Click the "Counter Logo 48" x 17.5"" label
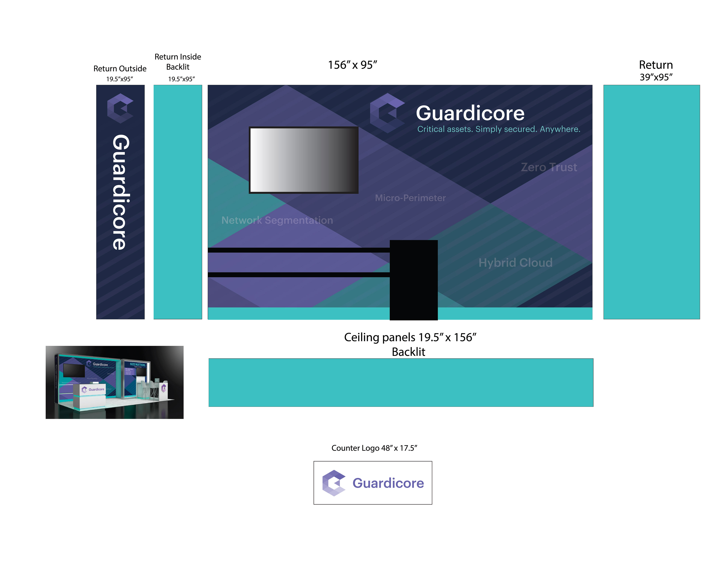This screenshot has width=727, height=588. pyautogui.click(x=374, y=448)
